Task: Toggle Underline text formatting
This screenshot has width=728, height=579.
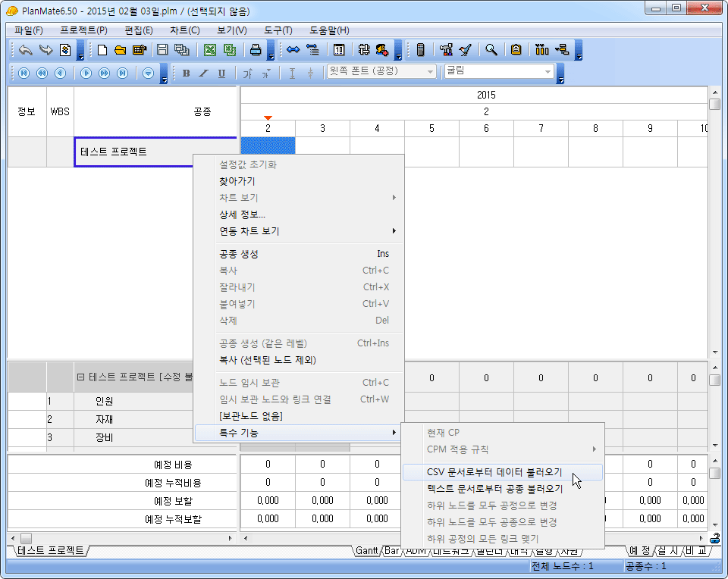Action: click(x=221, y=73)
